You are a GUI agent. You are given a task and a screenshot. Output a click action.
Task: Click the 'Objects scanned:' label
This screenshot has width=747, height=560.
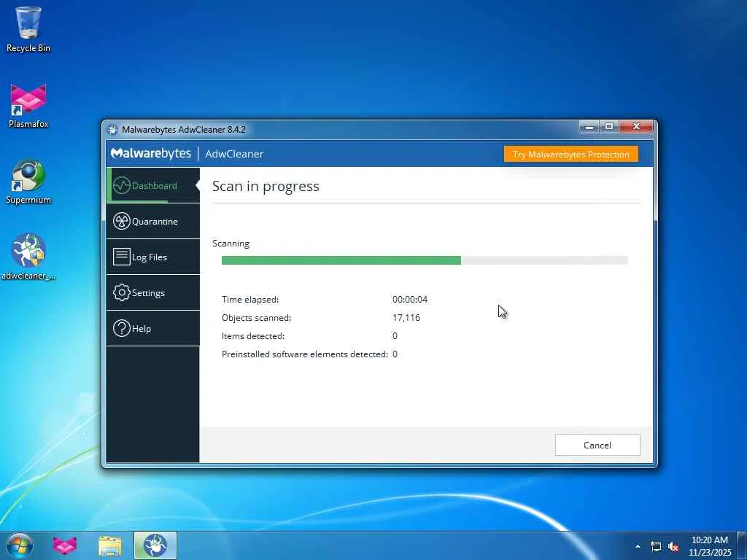click(x=256, y=318)
